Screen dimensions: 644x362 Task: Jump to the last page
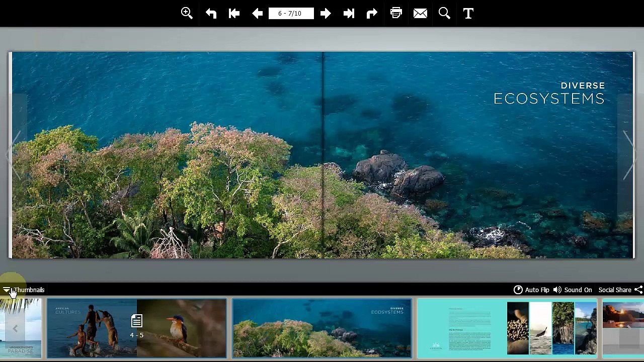click(349, 14)
